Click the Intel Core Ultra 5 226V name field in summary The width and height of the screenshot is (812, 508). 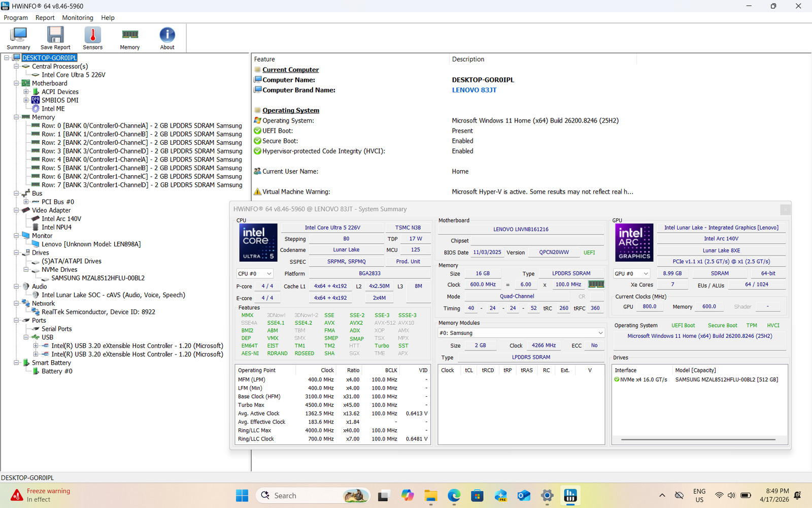[332, 228]
